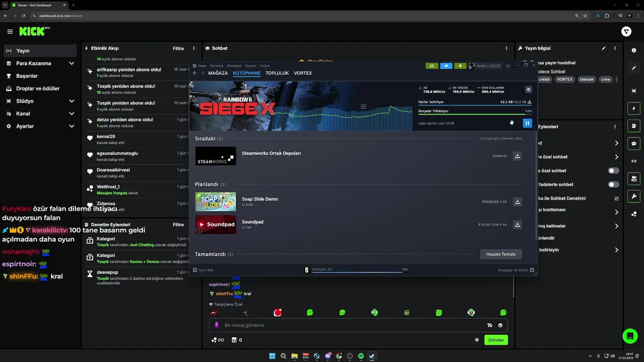The width and height of the screenshot is (644, 362).
Task: Switch to KÜTÜPHANE tab in Steam
Action: pyautogui.click(x=247, y=73)
